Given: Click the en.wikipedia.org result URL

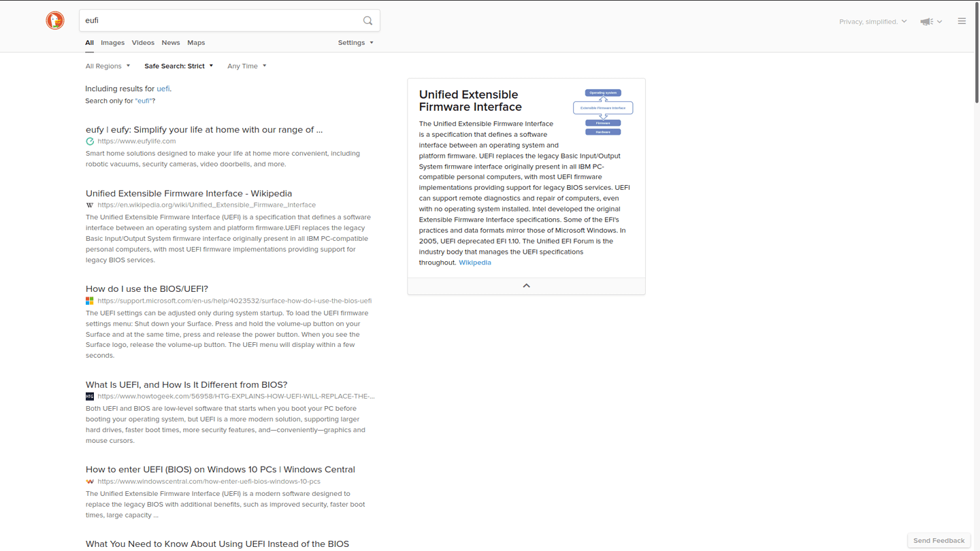Looking at the screenshot, I should coord(207,205).
